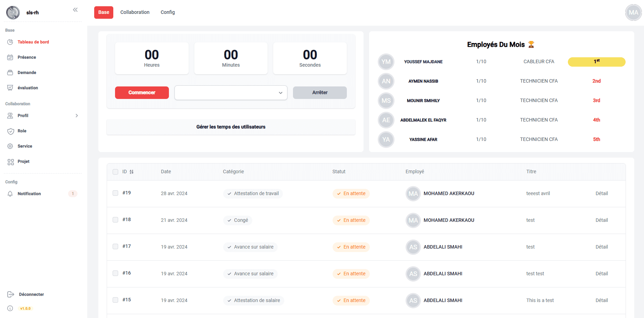The height and width of the screenshot is (318, 644).
Task: Open Détail for request #15
Action: [x=602, y=301]
